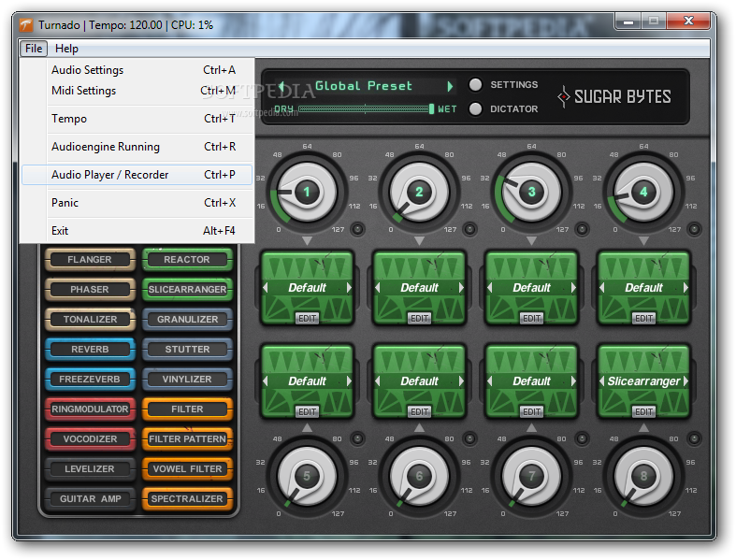Click next Global Preset arrow

450,86
